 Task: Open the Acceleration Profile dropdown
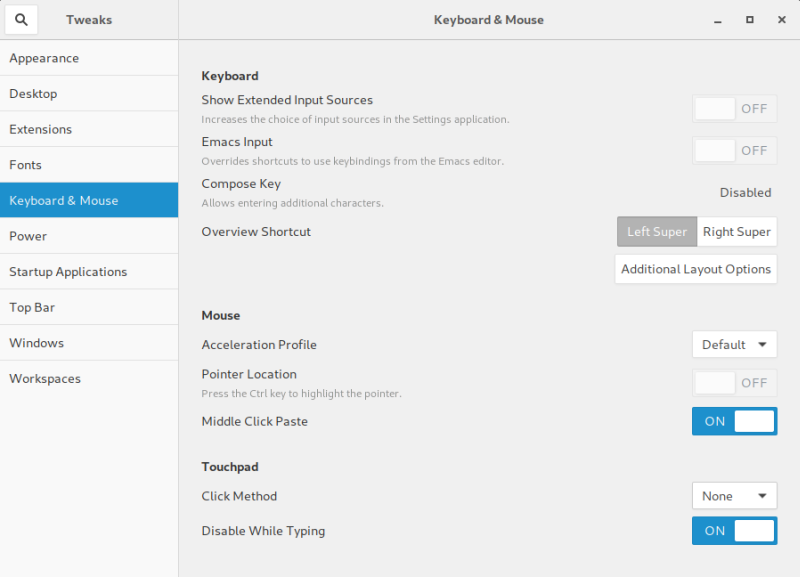tap(734, 343)
